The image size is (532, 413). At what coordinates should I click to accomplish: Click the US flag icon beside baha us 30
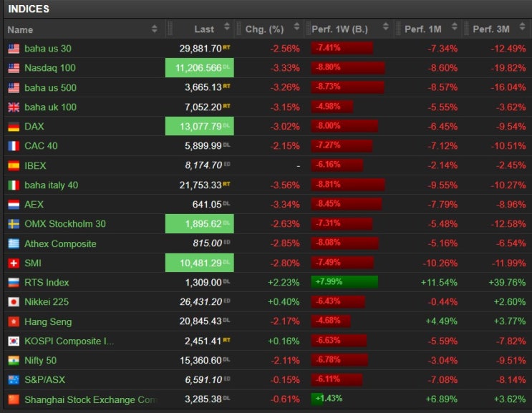tap(14, 49)
